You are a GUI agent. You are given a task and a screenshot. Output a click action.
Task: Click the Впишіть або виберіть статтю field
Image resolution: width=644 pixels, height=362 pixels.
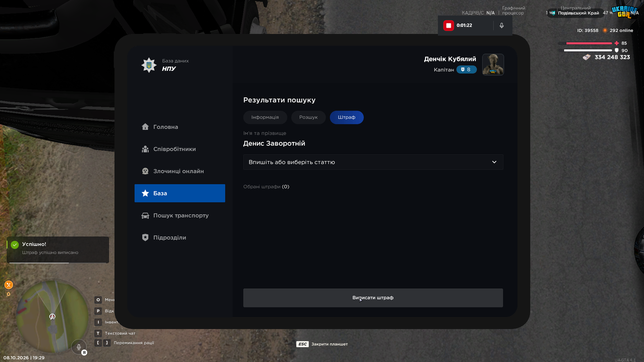click(373, 162)
